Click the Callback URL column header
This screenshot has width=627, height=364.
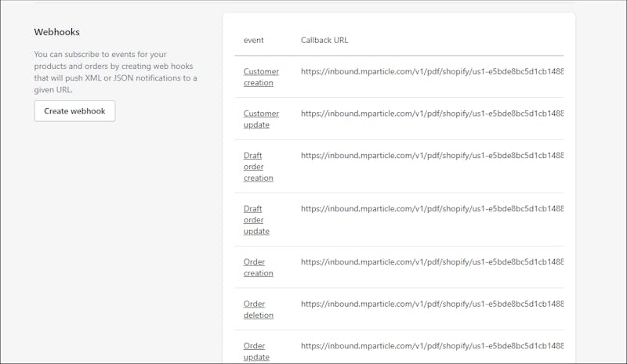point(324,40)
